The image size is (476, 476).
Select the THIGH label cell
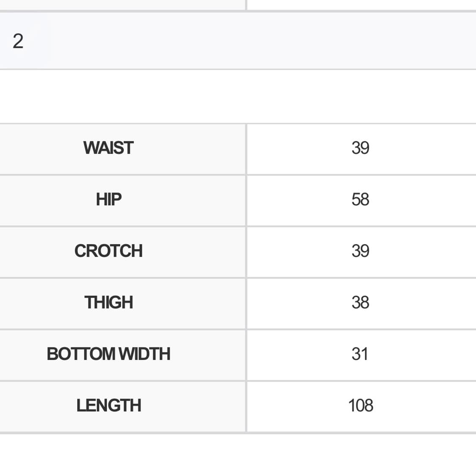108,303
